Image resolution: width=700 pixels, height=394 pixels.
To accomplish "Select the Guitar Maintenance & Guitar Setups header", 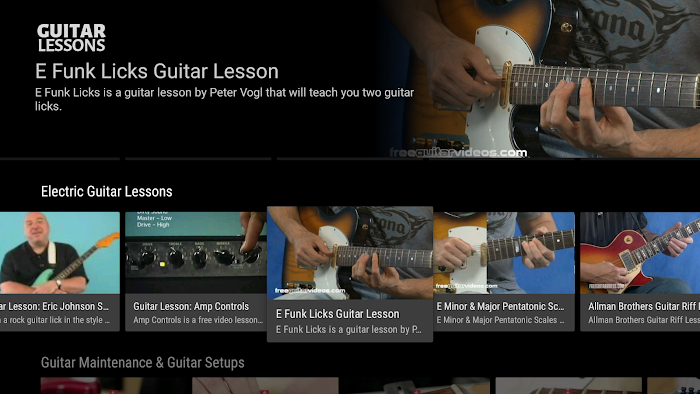I will point(143,362).
